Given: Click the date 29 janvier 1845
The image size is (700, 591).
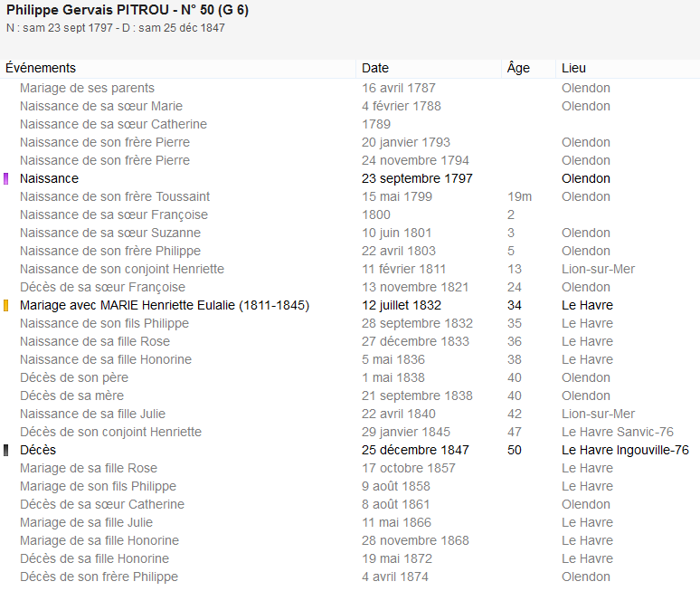Looking at the screenshot, I should (406, 432).
